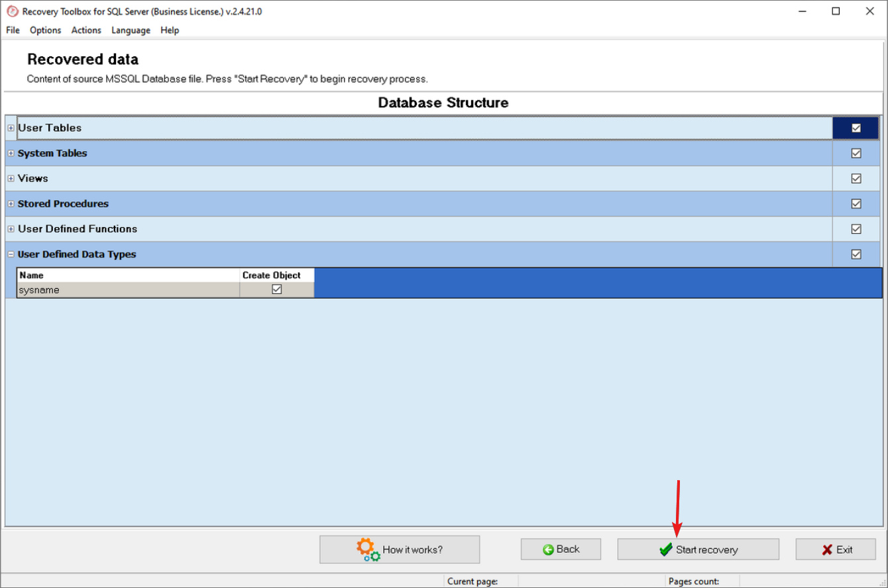The width and height of the screenshot is (888, 588).
Task: Click Start recovery button label
Action: coord(706,550)
